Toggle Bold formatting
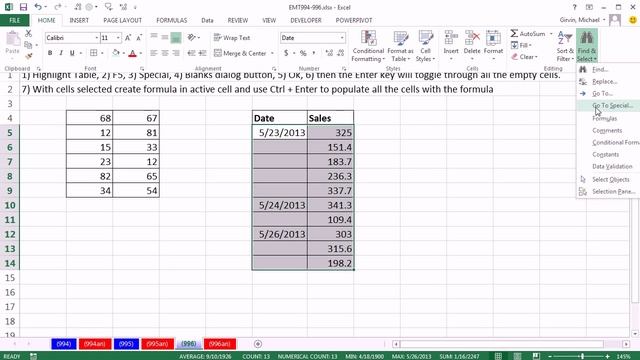Viewport: 640px width, 360px height. click(50, 53)
